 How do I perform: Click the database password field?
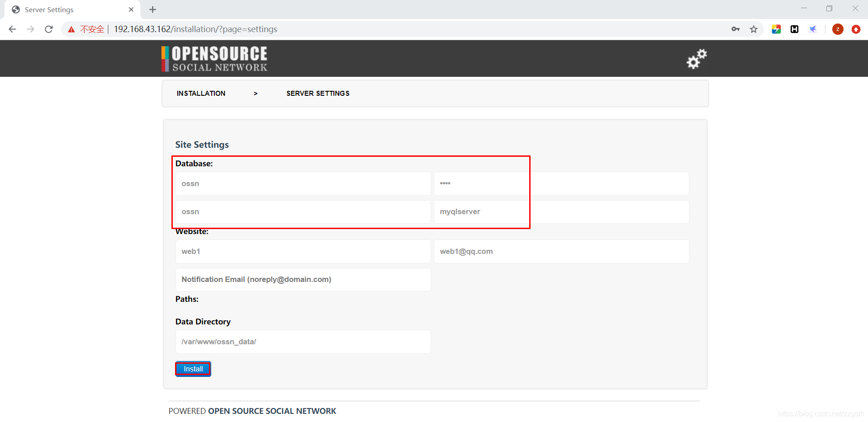pyautogui.click(x=561, y=183)
